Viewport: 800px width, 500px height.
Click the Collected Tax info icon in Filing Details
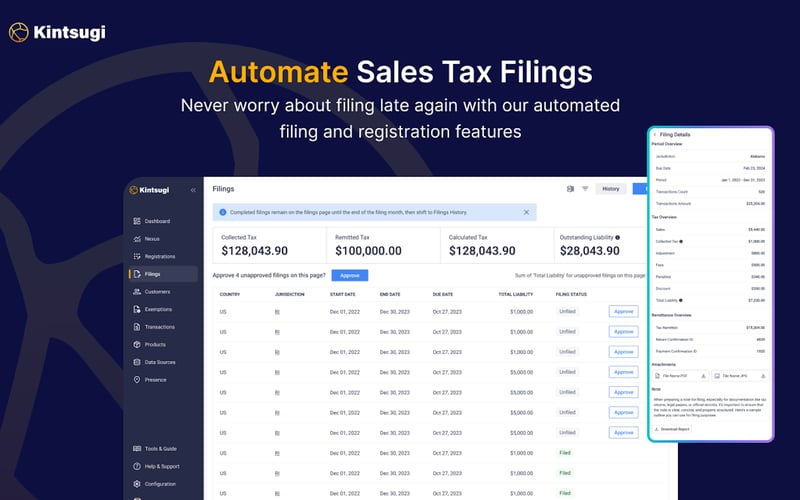click(681, 241)
